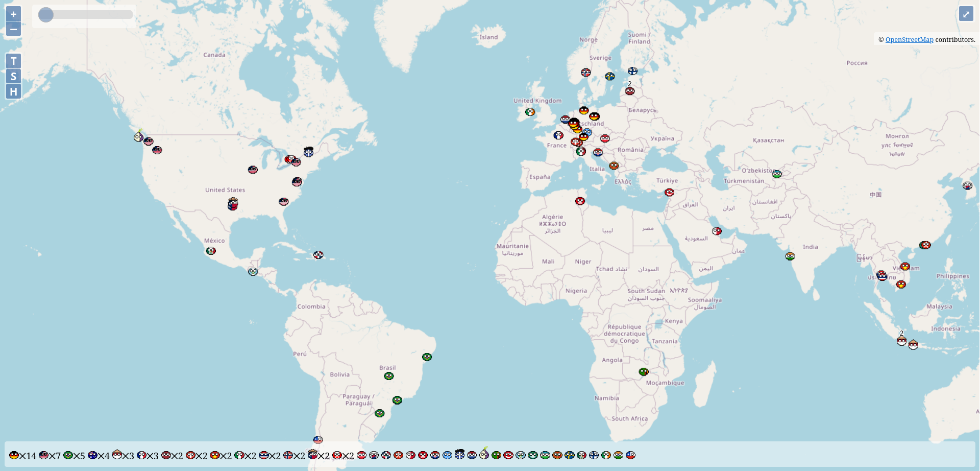The image size is (980, 471).
Task: Click the Germany ×14 legend entry
Action: pos(22,456)
